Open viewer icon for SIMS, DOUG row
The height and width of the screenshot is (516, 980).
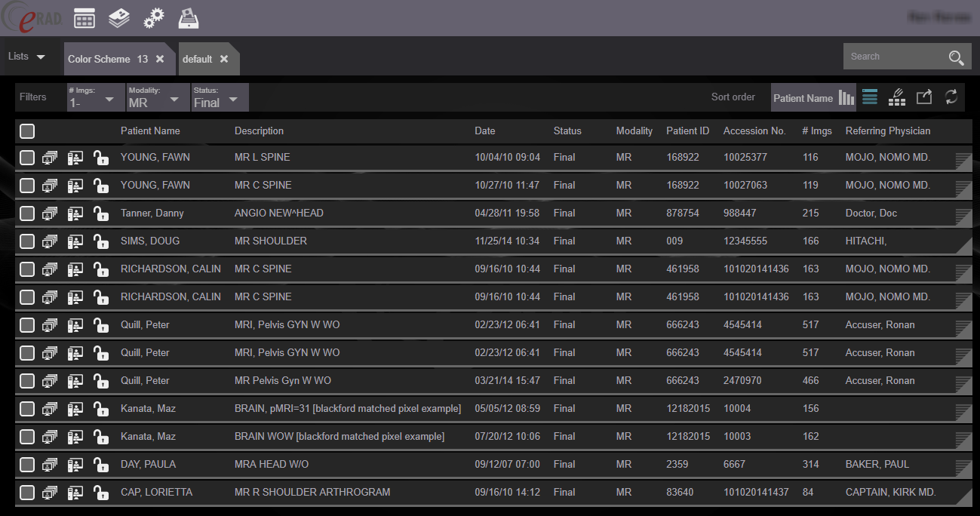click(50, 241)
